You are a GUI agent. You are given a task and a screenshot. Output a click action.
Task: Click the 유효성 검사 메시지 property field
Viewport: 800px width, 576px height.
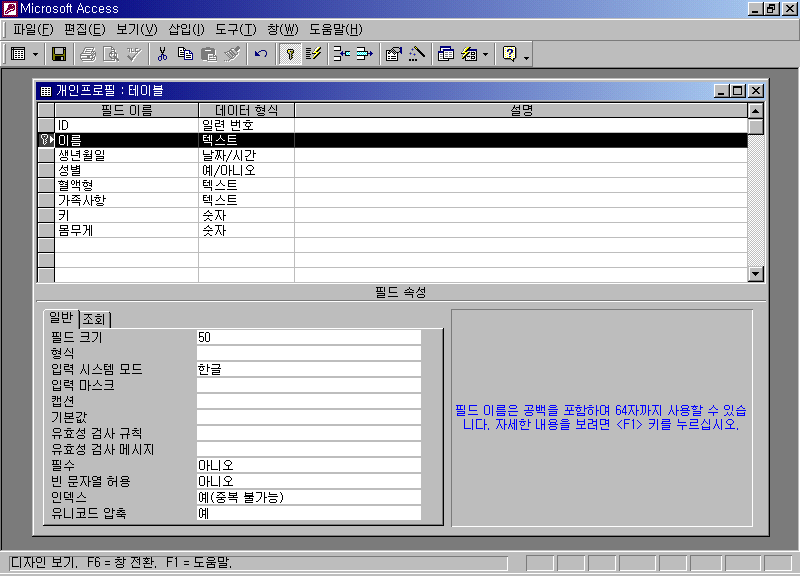309,449
